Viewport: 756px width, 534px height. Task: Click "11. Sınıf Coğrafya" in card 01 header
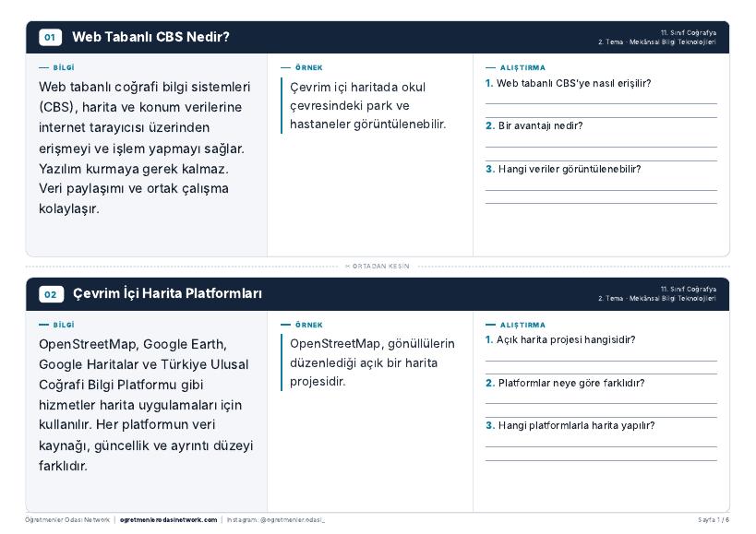[x=689, y=33]
